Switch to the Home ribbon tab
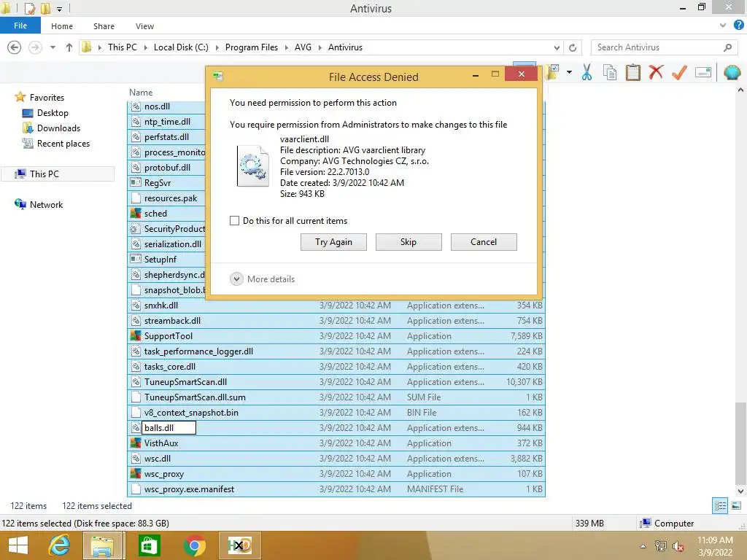The width and height of the screenshot is (747, 560). point(62,26)
